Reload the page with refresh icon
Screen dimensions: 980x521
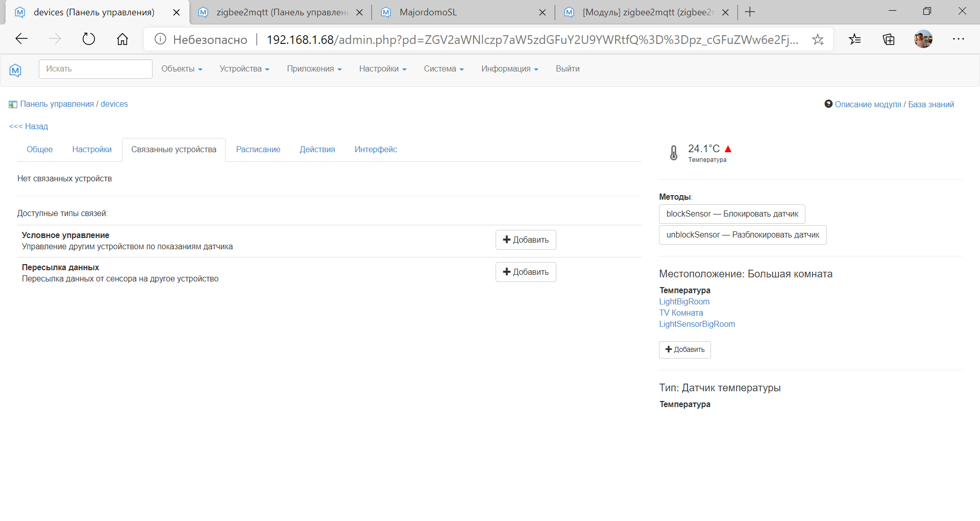click(x=89, y=39)
